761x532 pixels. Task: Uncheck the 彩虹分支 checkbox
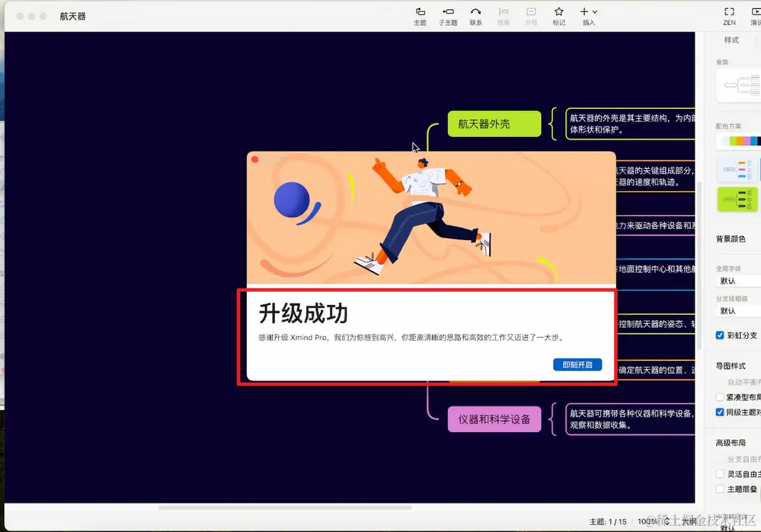(720, 335)
